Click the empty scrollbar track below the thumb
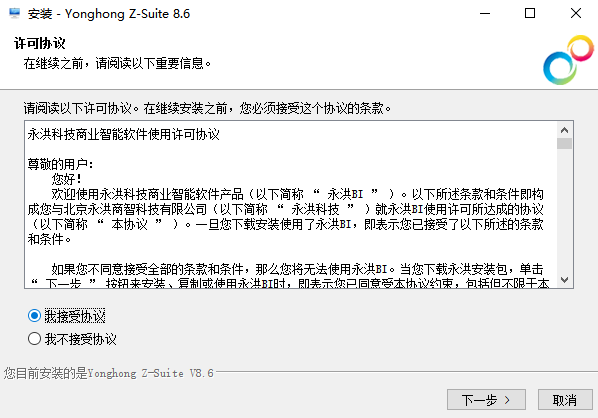Image resolution: width=598 pixels, height=418 pixels. [x=564, y=211]
